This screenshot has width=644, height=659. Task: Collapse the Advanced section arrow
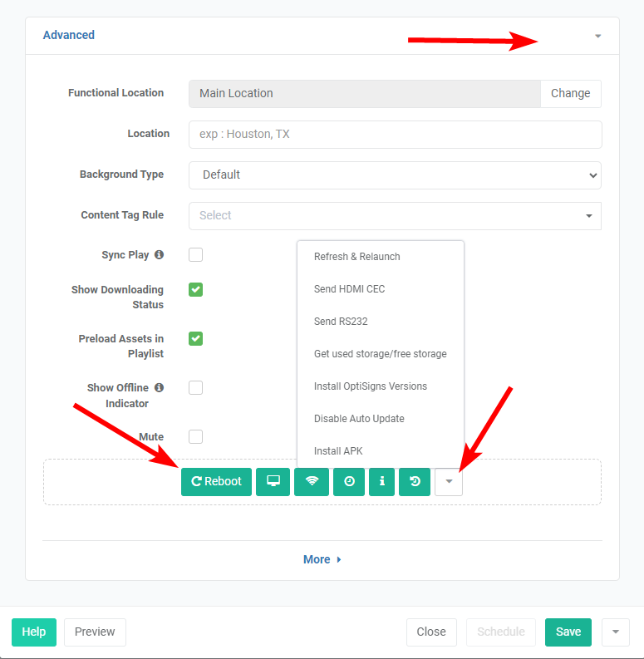pyautogui.click(x=597, y=36)
